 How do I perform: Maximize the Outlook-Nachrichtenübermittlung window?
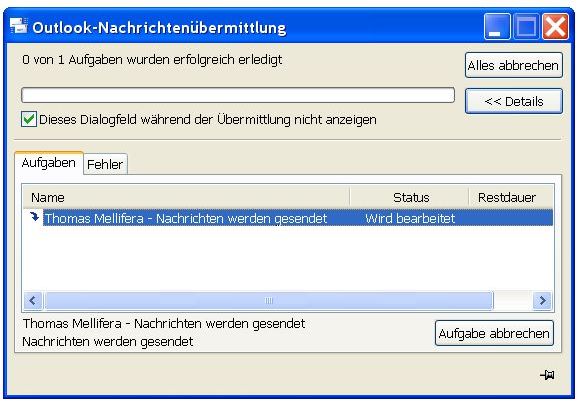[526, 27]
